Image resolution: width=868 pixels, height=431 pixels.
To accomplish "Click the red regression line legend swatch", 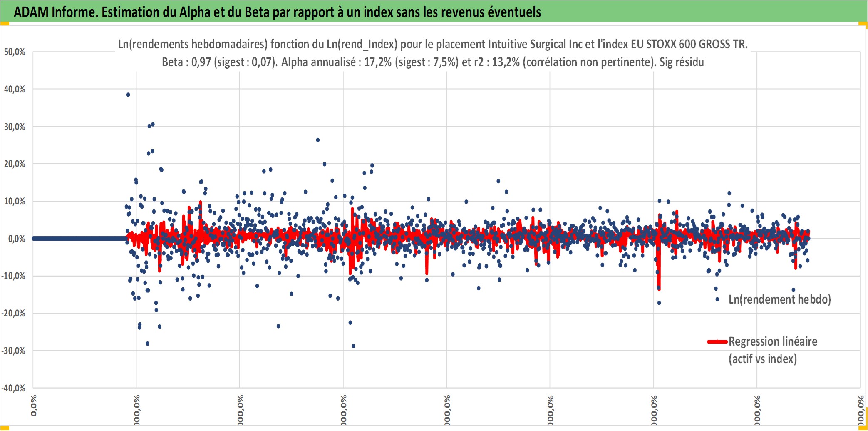I will coord(717,342).
